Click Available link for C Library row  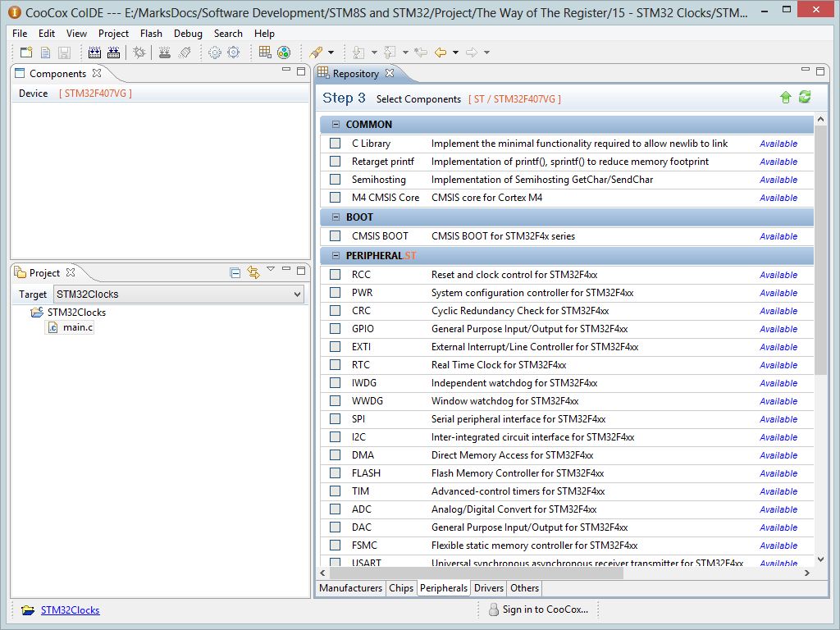coord(778,144)
